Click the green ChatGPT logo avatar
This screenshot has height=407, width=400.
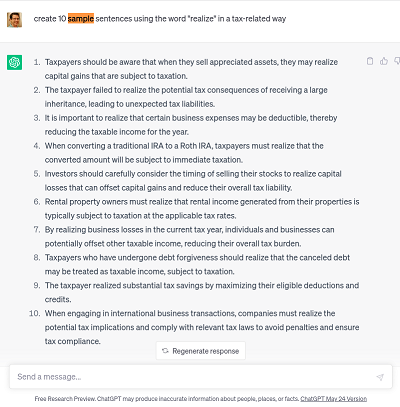point(14,62)
